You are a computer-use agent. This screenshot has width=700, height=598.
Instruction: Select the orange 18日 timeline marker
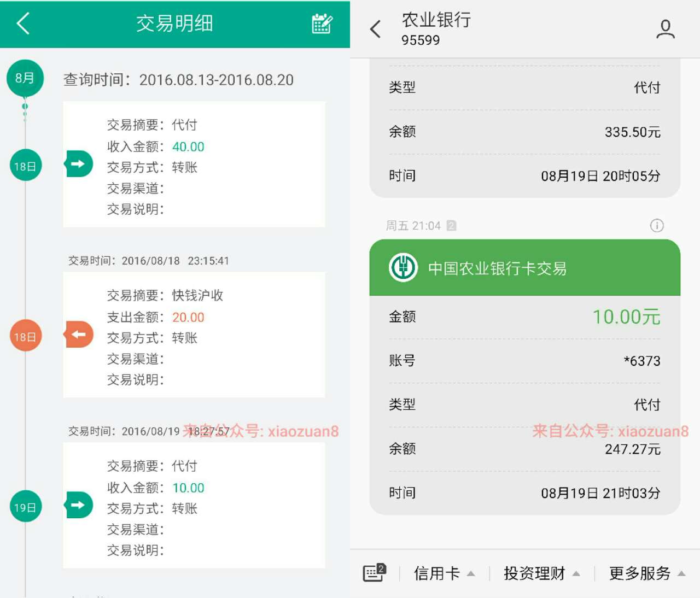[25, 336]
